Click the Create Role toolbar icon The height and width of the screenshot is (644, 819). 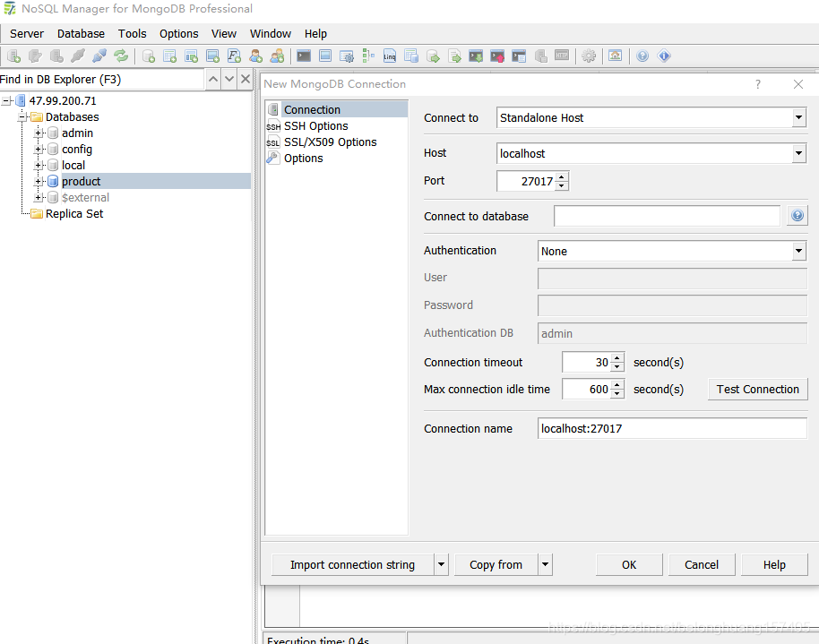coord(277,56)
